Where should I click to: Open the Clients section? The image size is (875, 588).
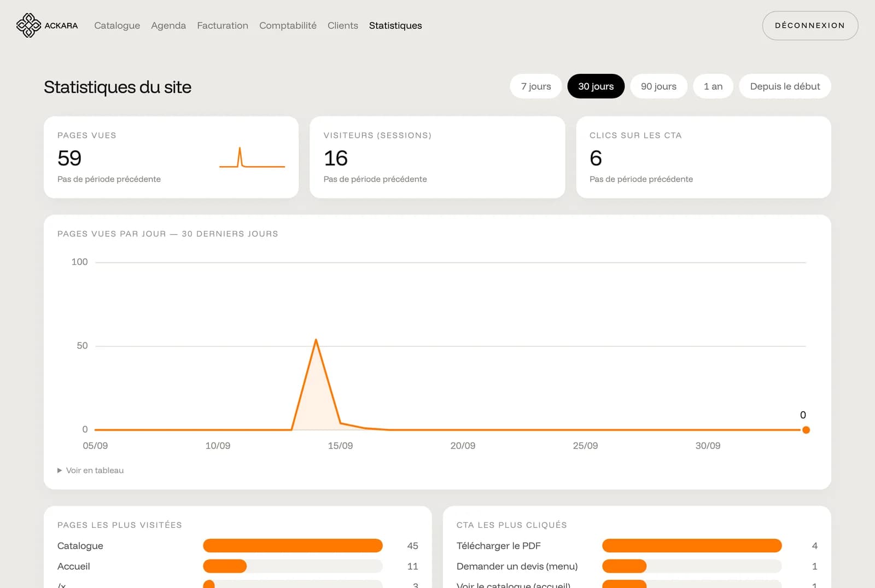point(343,26)
